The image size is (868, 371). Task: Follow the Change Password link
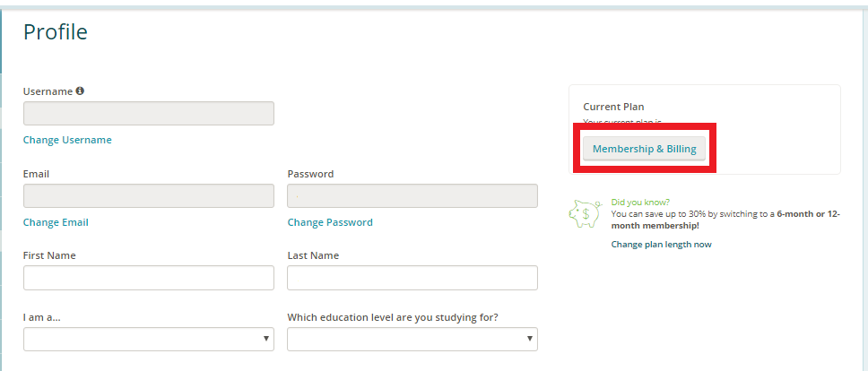[x=330, y=222]
